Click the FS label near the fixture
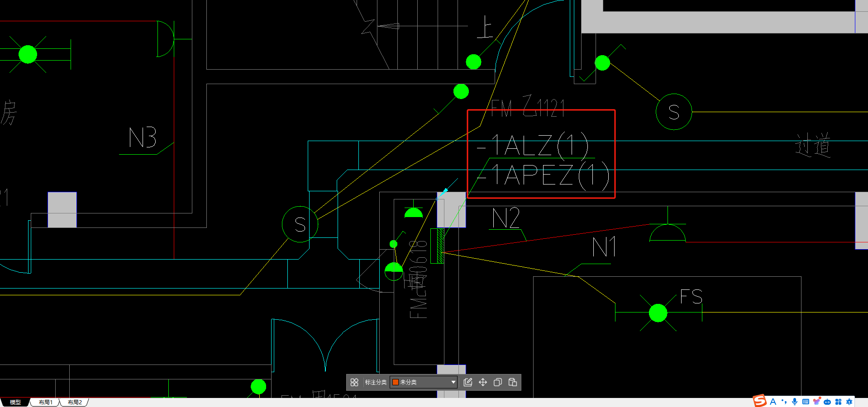868x407 pixels. [691, 297]
